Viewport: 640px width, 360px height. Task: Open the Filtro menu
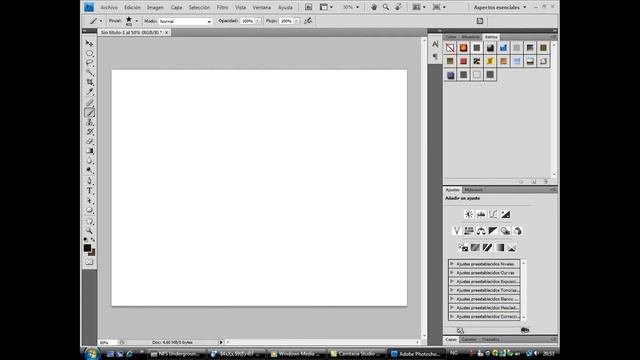coord(222,7)
